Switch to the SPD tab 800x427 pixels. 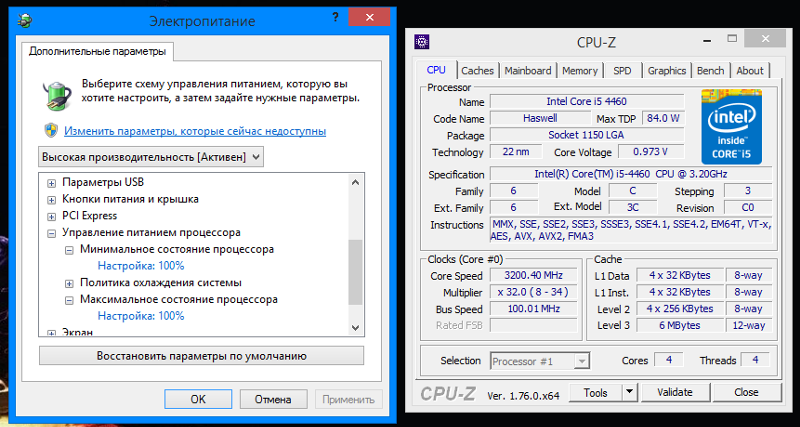(622, 71)
